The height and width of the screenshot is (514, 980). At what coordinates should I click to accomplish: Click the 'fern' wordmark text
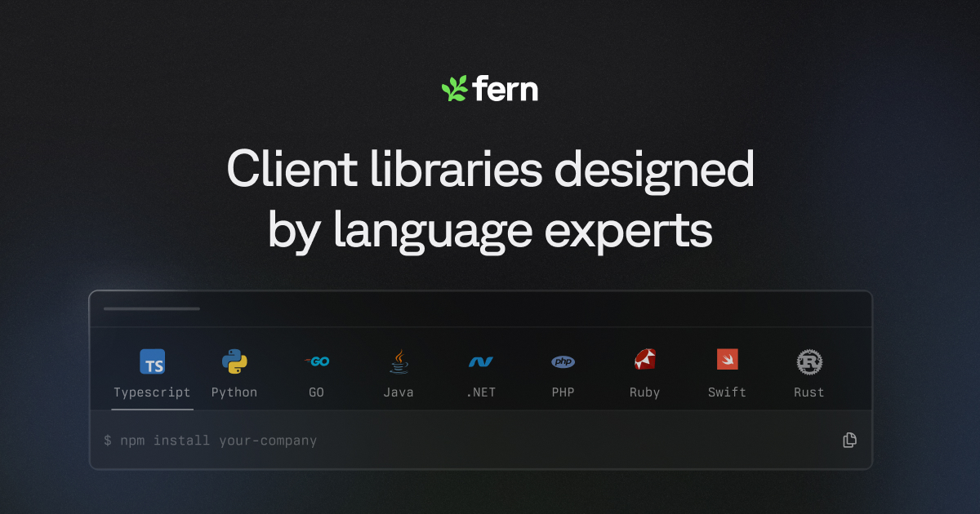tap(505, 88)
